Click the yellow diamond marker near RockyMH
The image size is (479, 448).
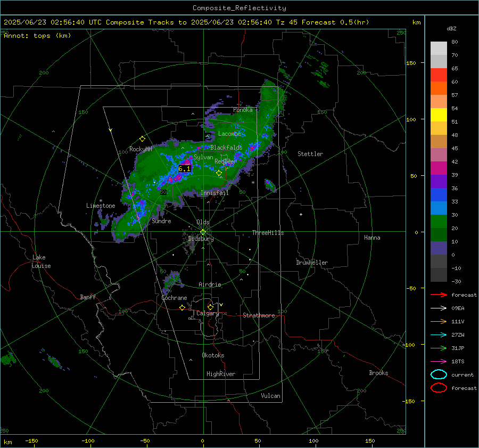pyautogui.click(x=142, y=139)
